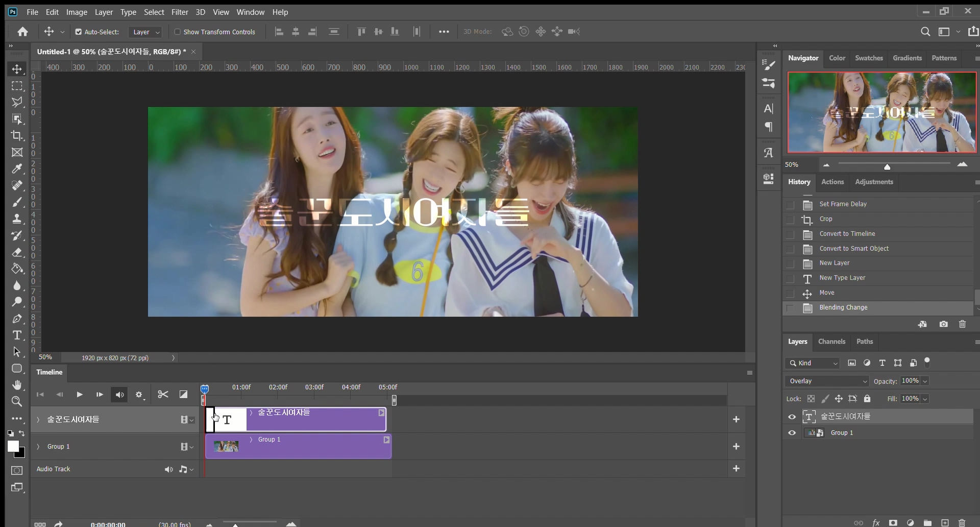Select the Set Frame Delay history state
The image size is (980, 527).
point(878,204)
